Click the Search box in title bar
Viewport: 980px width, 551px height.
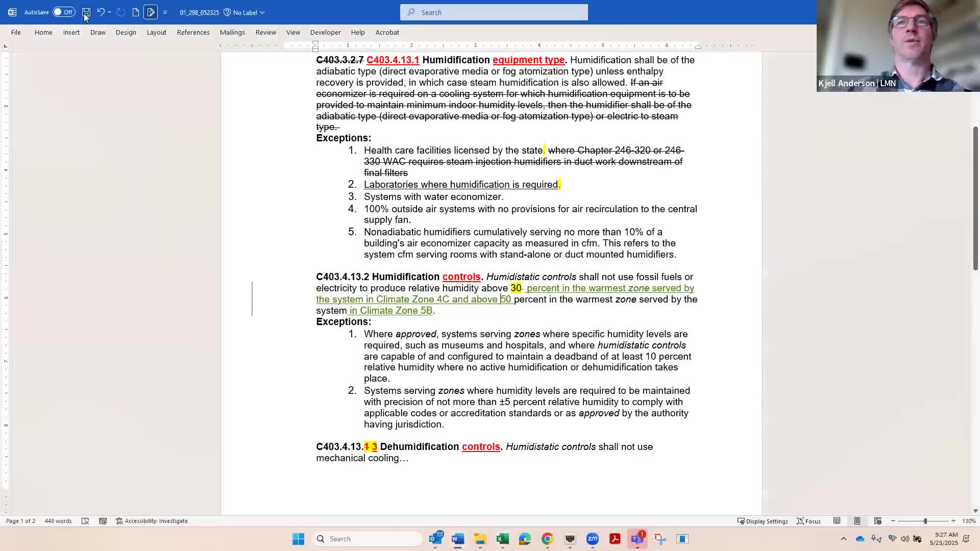click(x=494, y=12)
